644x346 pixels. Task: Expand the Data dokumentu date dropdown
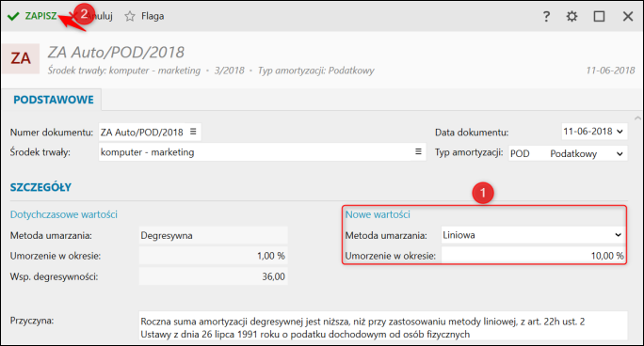620,132
